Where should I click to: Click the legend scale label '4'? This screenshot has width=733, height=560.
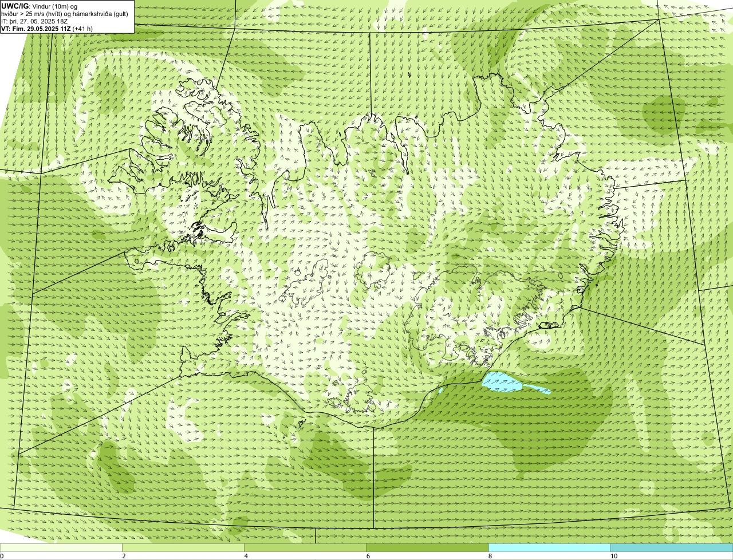246,556
